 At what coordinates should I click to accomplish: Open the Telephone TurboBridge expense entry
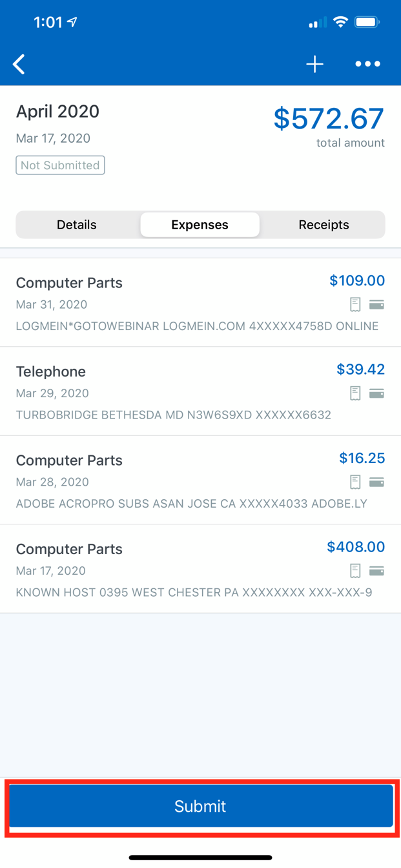[200, 391]
